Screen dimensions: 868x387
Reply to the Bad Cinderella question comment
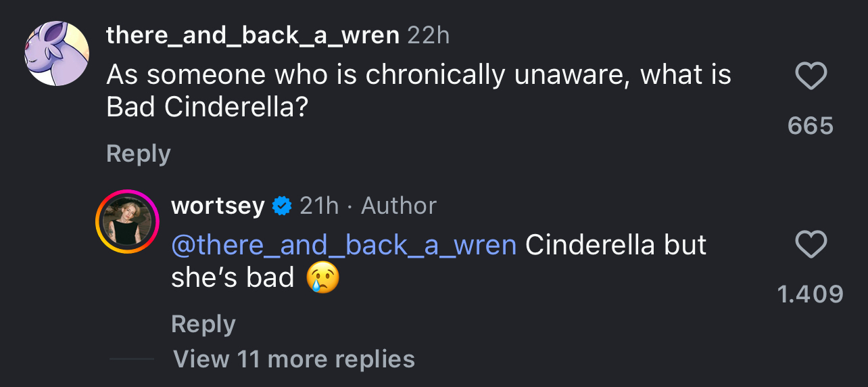pos(138,154)
